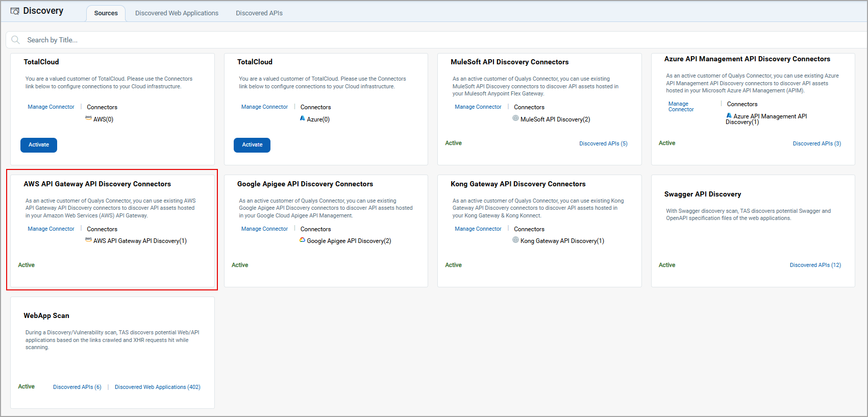Click Active status in Google Apigee card
This screenshot has width=868, height=417.
point(240,265)
